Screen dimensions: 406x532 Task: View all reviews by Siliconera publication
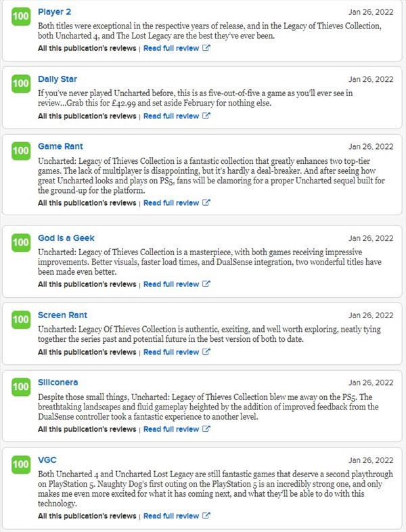tap(87, 429)
